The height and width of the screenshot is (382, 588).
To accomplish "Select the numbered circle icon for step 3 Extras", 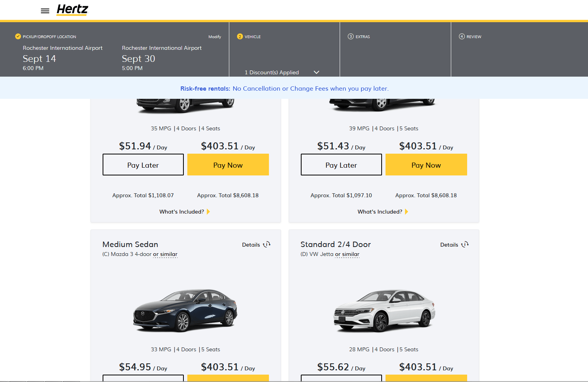I will (351, 37).
